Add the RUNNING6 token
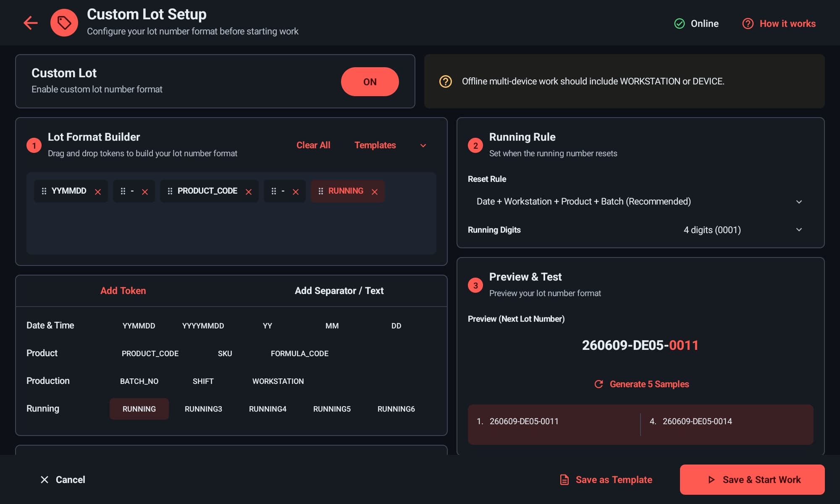Screen dimensions: 840x504 point(396,409)
